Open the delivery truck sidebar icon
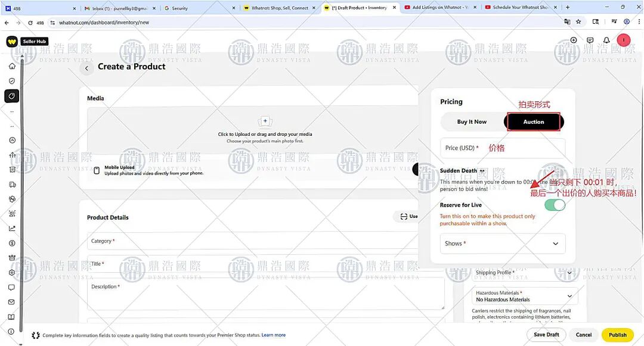The height and width of the screenshot is (346, 644). pos(12,185)
